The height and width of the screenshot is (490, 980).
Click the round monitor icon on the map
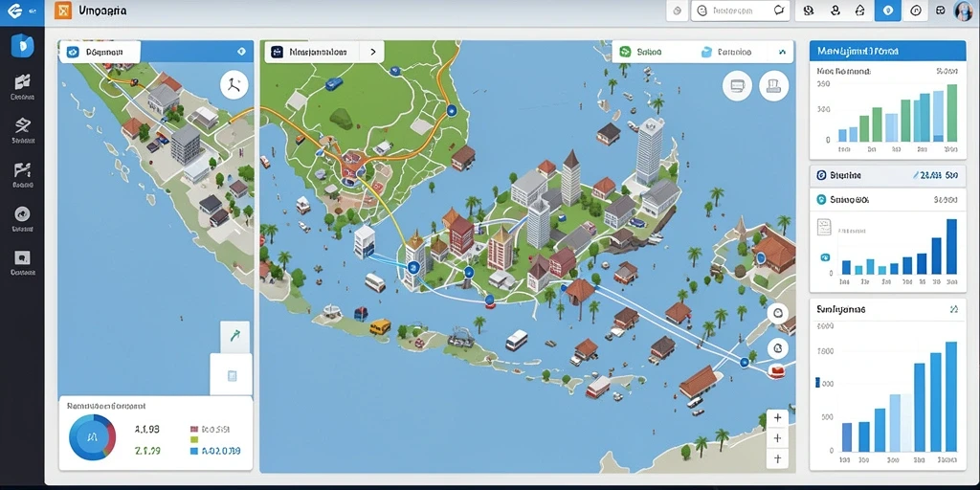pos(737,85)
